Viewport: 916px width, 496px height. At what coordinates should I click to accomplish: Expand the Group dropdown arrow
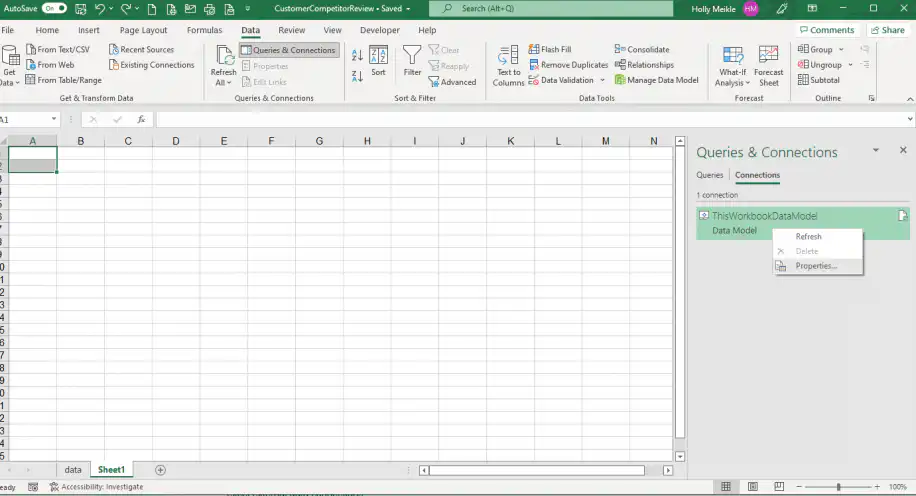click(x=841, y=50)
